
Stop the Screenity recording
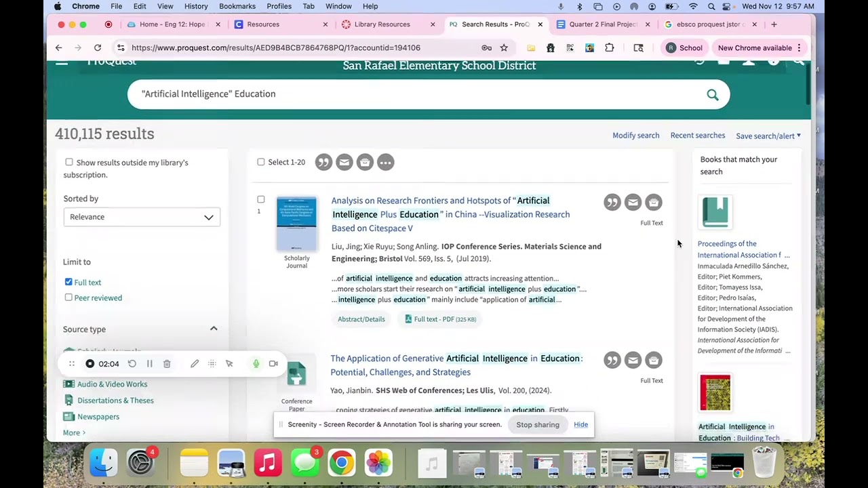pos(90,364)
